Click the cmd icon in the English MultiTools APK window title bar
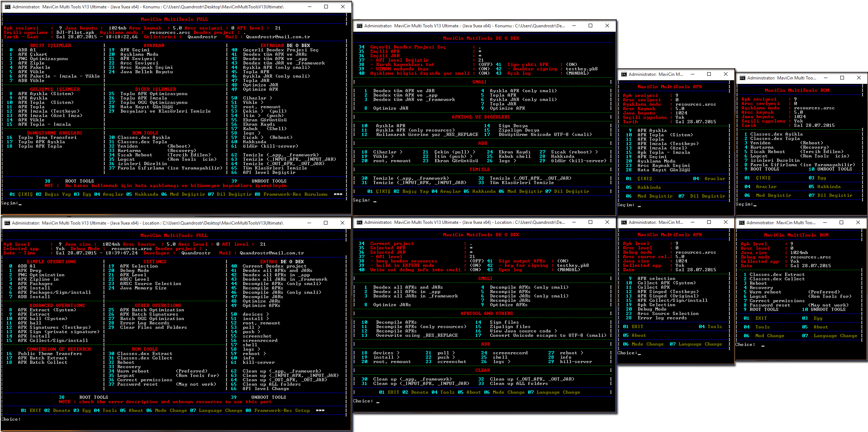This screenshot has width=868, height=432. click(624, 222)
